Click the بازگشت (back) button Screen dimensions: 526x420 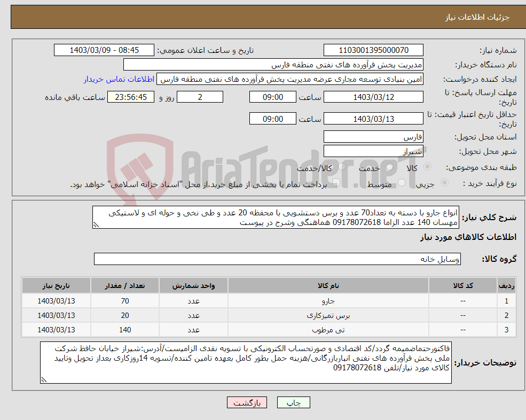coord(247,402)
